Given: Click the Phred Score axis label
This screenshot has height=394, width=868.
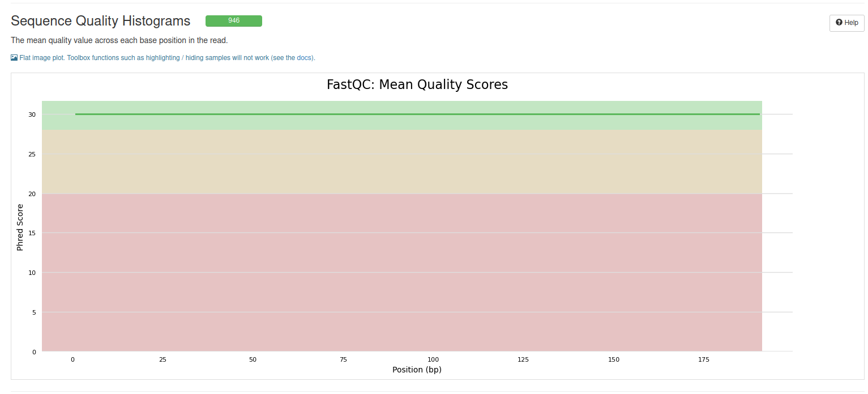Looking at the screenshot, I should click(x=20, y=227).
